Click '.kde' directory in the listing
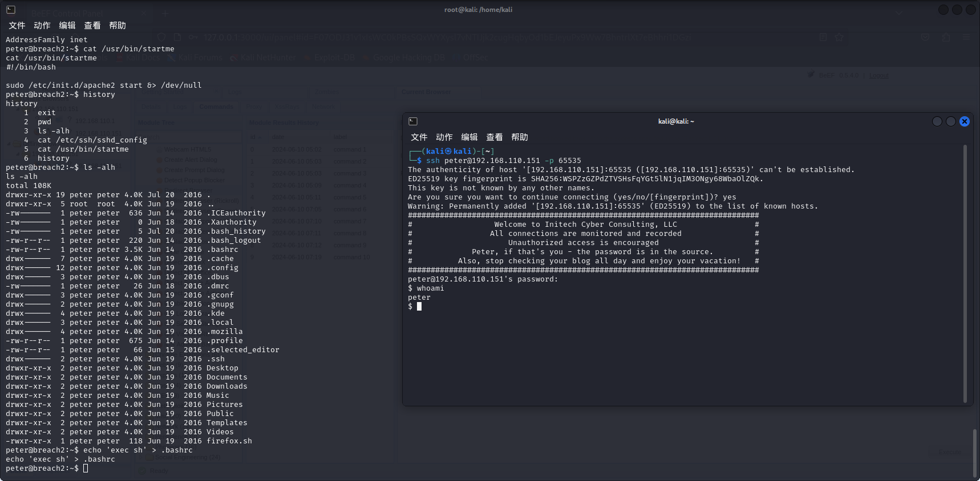 pyautogui.click(x=216, y=313)
